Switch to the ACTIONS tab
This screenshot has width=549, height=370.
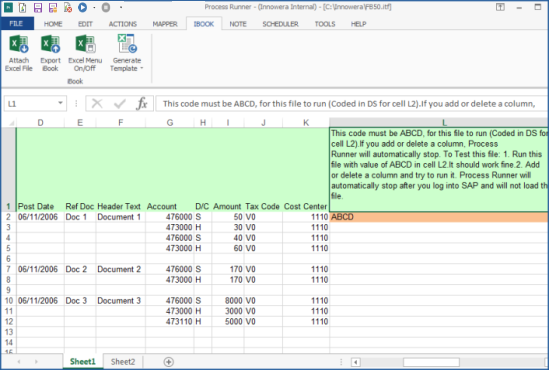123,24
